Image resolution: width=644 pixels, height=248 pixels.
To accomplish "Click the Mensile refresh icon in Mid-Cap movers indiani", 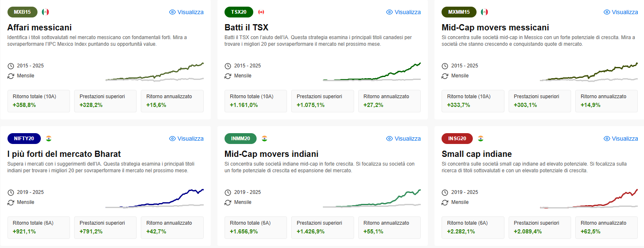I will tap(228, 202).
